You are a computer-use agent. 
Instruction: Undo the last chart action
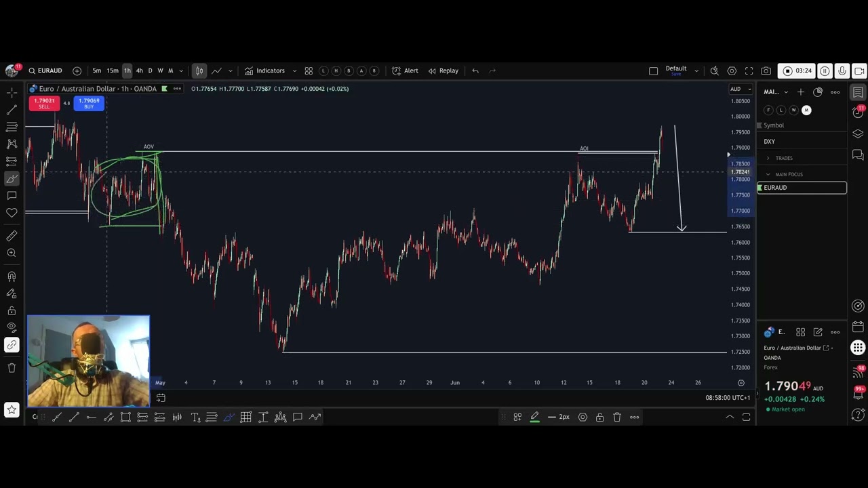(475, 70)
